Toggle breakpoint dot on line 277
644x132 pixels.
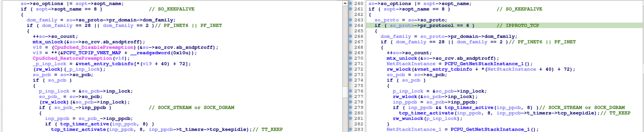[350, 96]
